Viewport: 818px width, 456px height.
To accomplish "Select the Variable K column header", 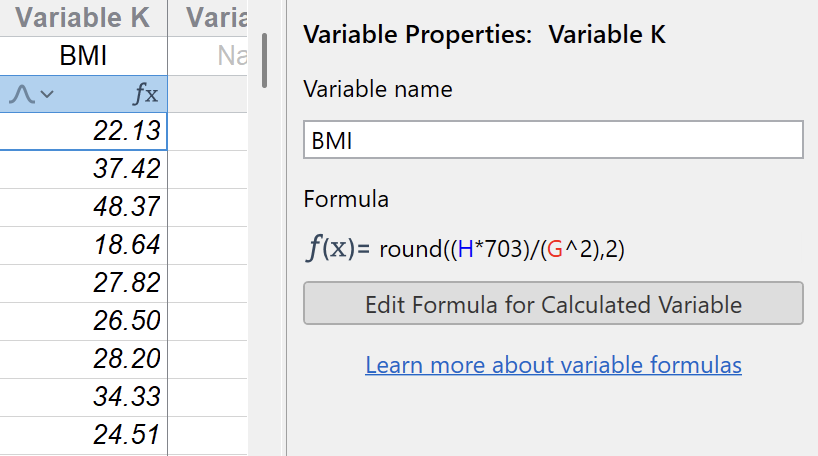I will pos(83,19).
